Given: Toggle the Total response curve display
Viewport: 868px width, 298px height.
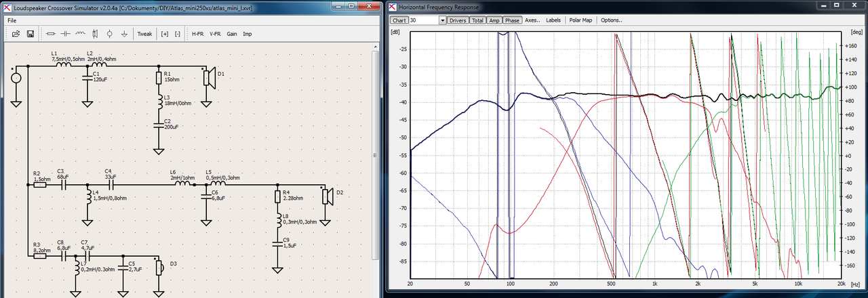Looking at the screenshot, I should click(x=478, y=20).
